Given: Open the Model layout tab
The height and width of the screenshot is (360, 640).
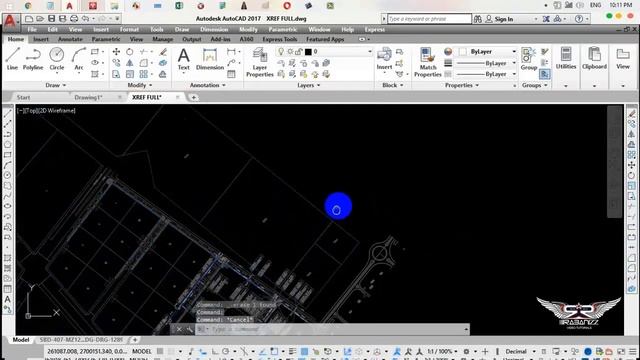Looking at the screenshot, I should click(20, 340).
